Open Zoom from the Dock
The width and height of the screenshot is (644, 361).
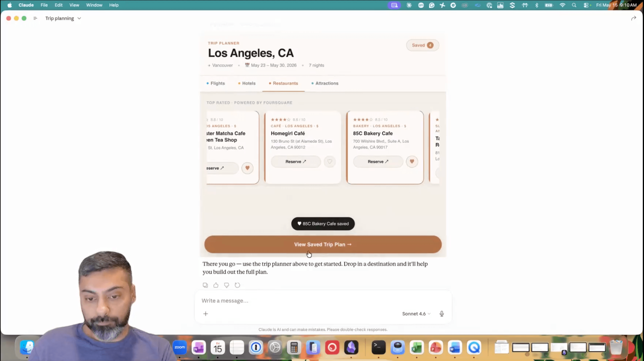click(180, 347)
